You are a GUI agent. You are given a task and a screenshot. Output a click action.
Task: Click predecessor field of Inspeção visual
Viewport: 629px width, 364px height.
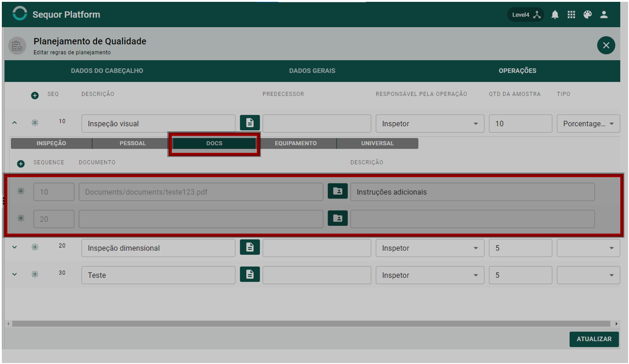pos(317,123)
